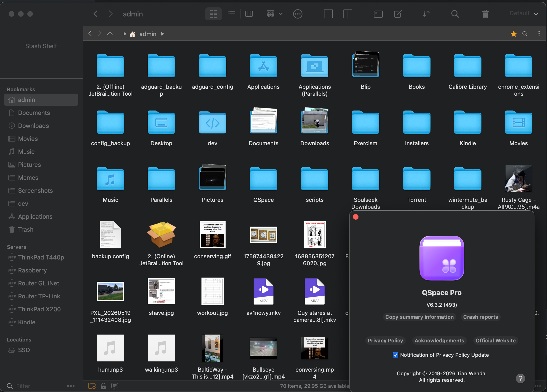
Task: Open Router GL.iNet server in sidebar
Action: pos(41,283)
